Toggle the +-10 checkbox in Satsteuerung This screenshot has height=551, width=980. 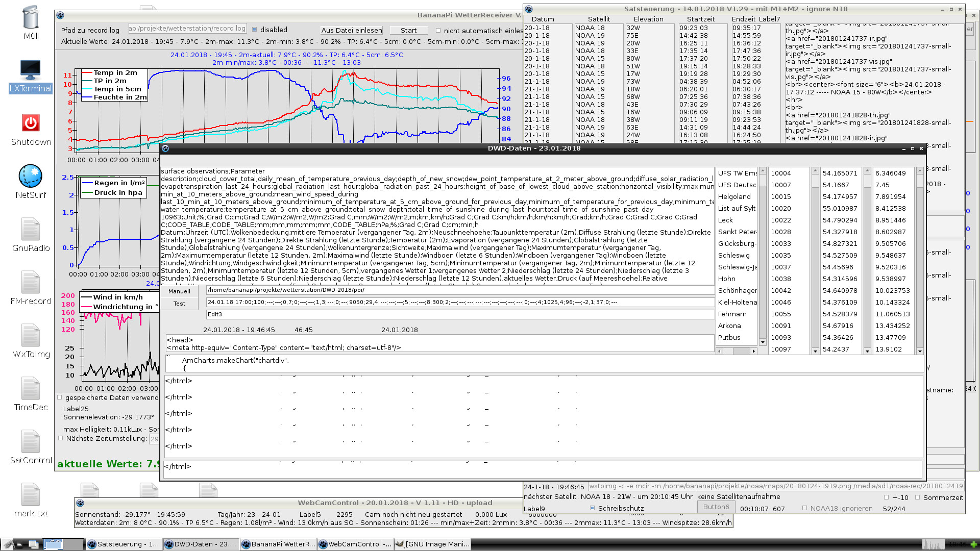tap(886, 497)
